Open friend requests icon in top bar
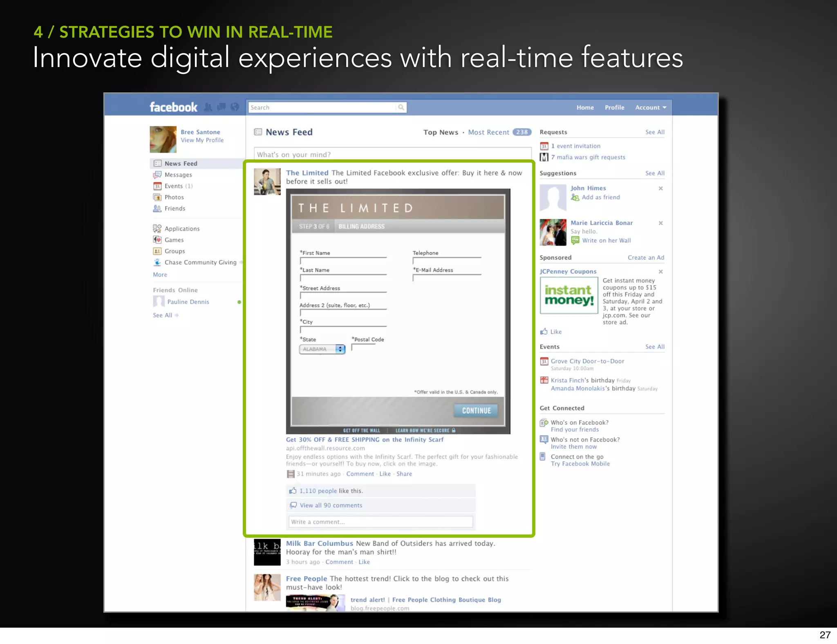The height and width of the screenshot is (644, 837). click(x=208, y=107)
